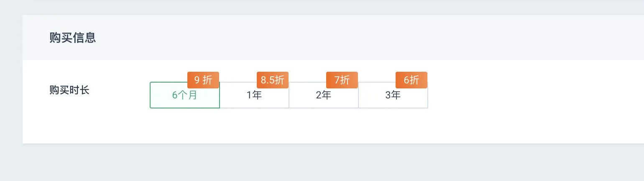Viewport: 644px width, 181px height.
Task: Switch duration to 3年
Action: [393, 95]
